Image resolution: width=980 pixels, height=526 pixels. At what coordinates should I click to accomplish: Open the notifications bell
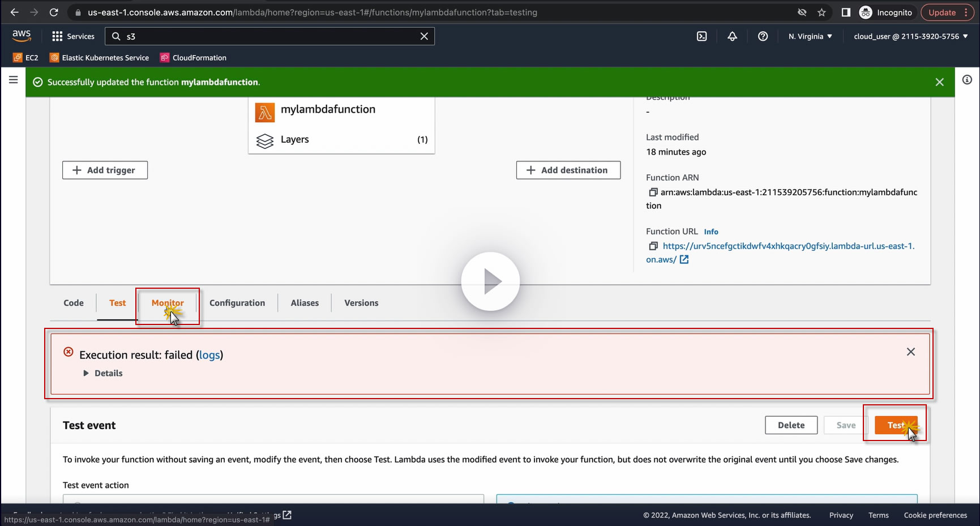tap(733, 36)
